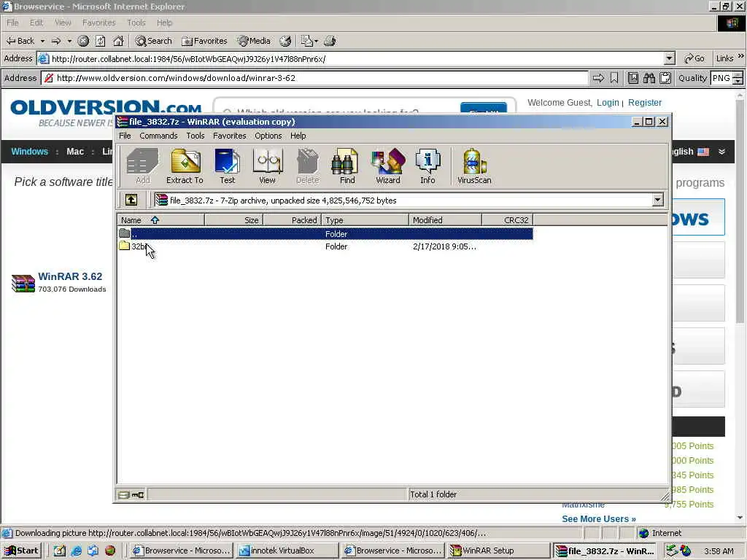The height and width of the screenshot is (560, 747).
Task: Open Internet Explorer View menu
Action: [63, 23]
